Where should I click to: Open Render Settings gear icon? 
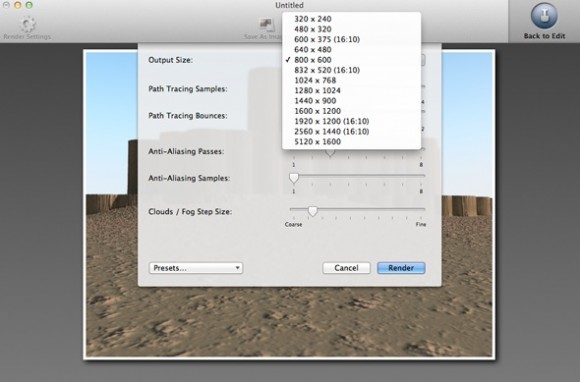pos(27,24)
